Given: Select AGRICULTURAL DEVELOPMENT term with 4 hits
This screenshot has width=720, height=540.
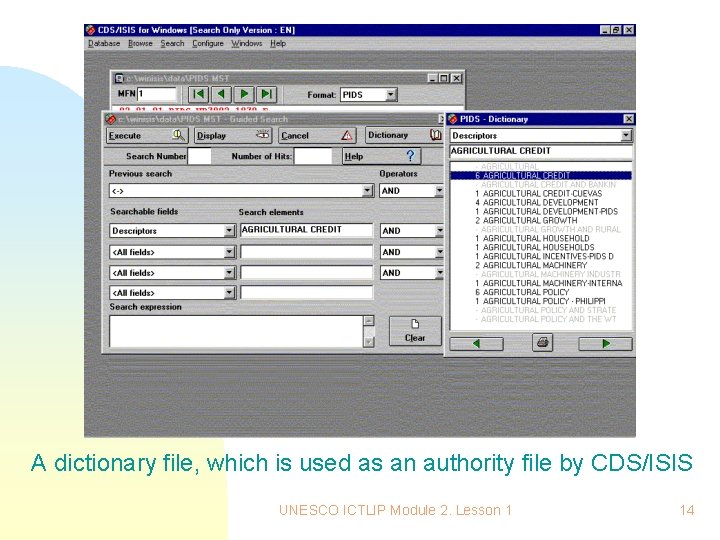Looking at the screenshot, I should [x=541, y=202].
